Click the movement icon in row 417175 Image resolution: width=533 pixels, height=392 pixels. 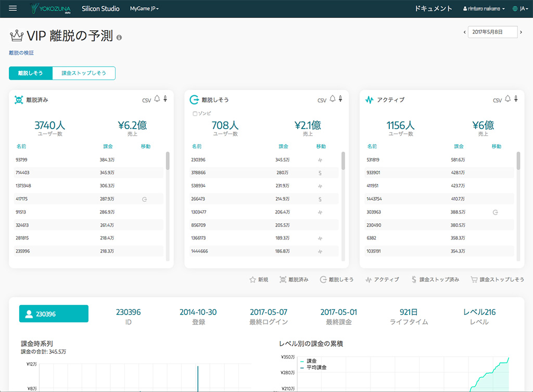[145, 199]
